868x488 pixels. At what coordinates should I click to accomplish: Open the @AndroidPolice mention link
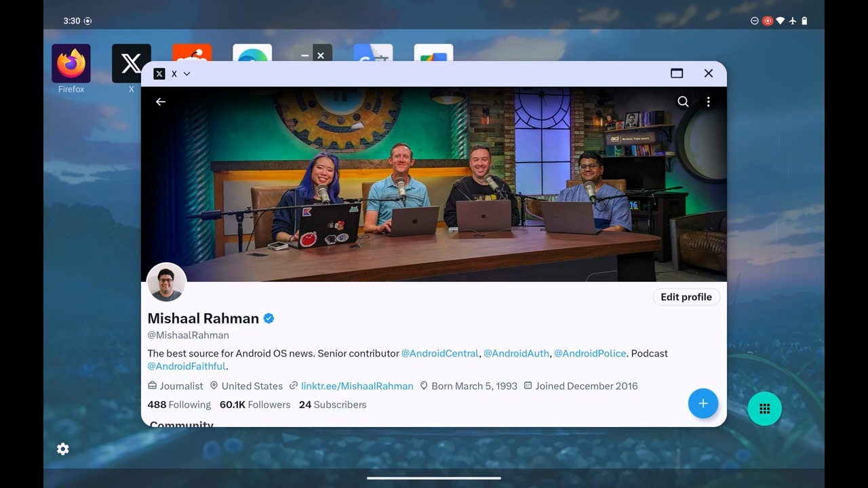click(589, 353)
